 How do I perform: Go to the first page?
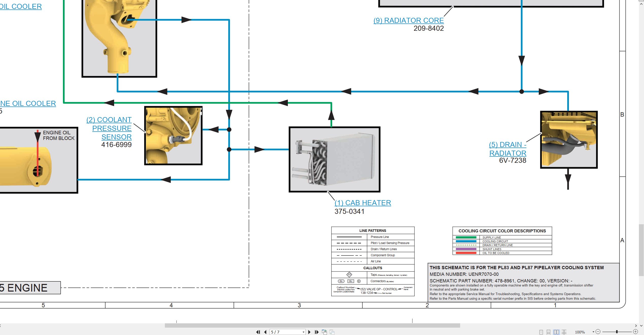pos(258,332)
